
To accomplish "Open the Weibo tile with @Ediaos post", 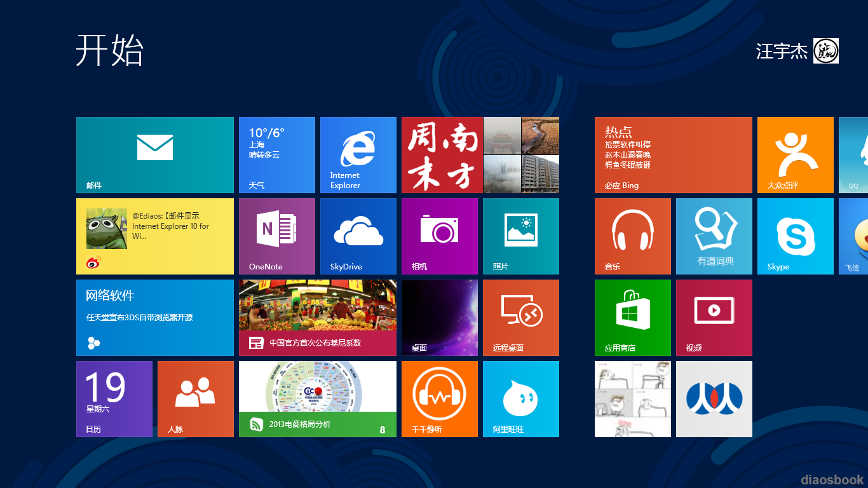I will pos(155,236).
